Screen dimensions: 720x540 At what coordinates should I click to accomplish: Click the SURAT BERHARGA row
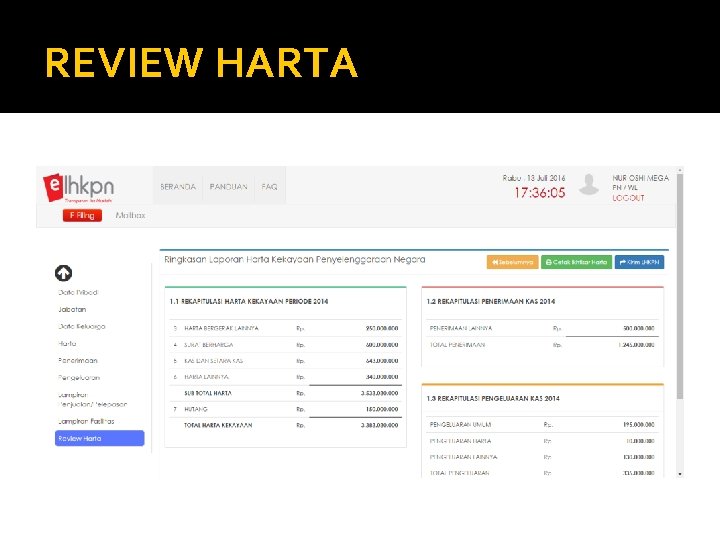point(286,345)
